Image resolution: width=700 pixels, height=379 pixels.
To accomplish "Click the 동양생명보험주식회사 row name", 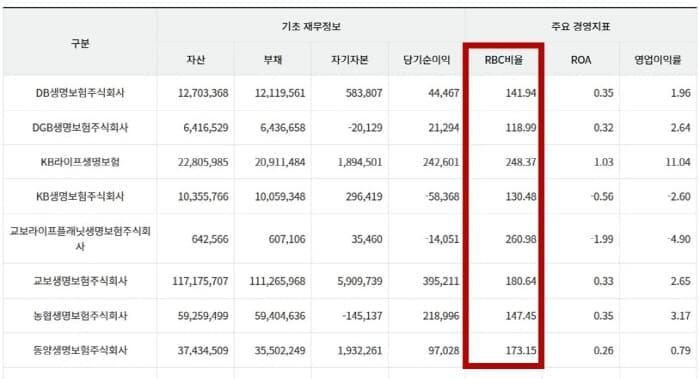I will (80, 350).
